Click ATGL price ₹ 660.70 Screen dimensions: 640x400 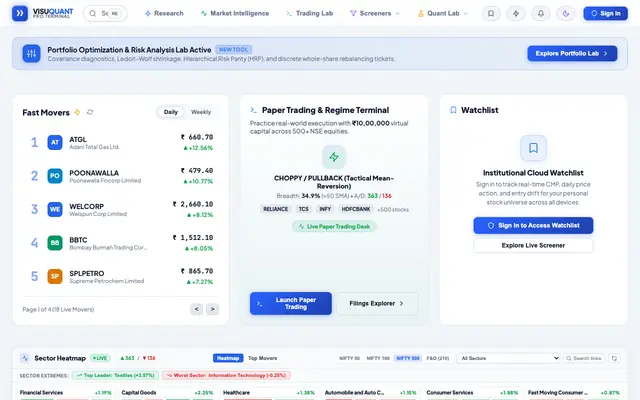(x=197, y=137)
